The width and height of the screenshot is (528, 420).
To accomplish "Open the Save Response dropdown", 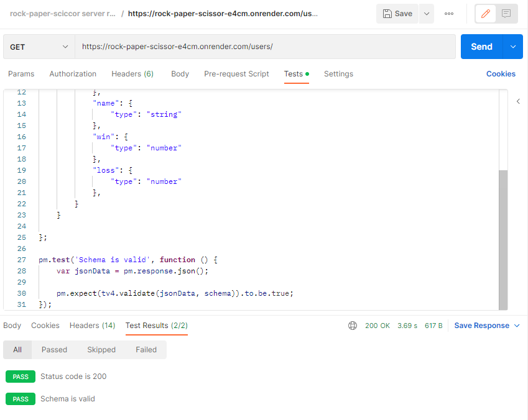I will pyautogui.click(x=486, y=325).
